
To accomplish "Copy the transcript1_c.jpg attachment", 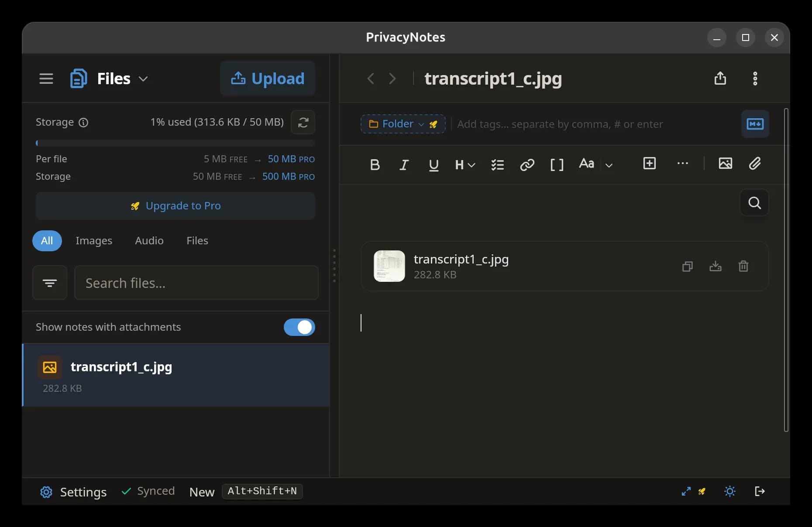I will click(x=688, y=266).
